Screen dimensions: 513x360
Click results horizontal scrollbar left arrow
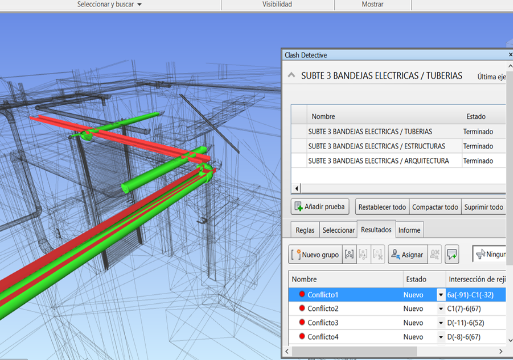[287, 351]
